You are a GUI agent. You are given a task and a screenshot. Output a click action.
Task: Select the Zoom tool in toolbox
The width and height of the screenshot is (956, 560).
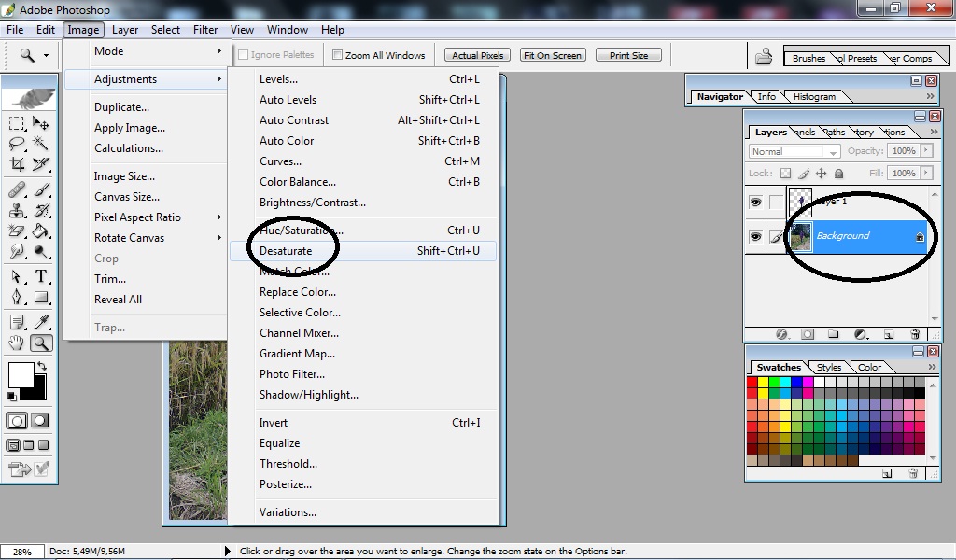[x=41, y=343]
